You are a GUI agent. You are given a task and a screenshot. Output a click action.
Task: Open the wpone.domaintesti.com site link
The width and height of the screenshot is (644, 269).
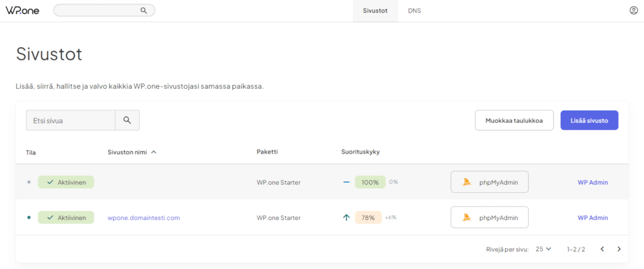point(144,218)
